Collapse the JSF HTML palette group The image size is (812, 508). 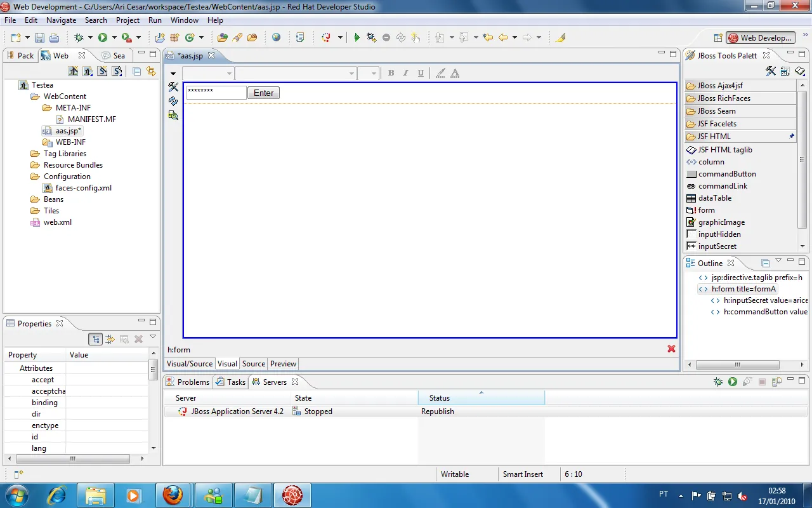[x=740, y=136]
